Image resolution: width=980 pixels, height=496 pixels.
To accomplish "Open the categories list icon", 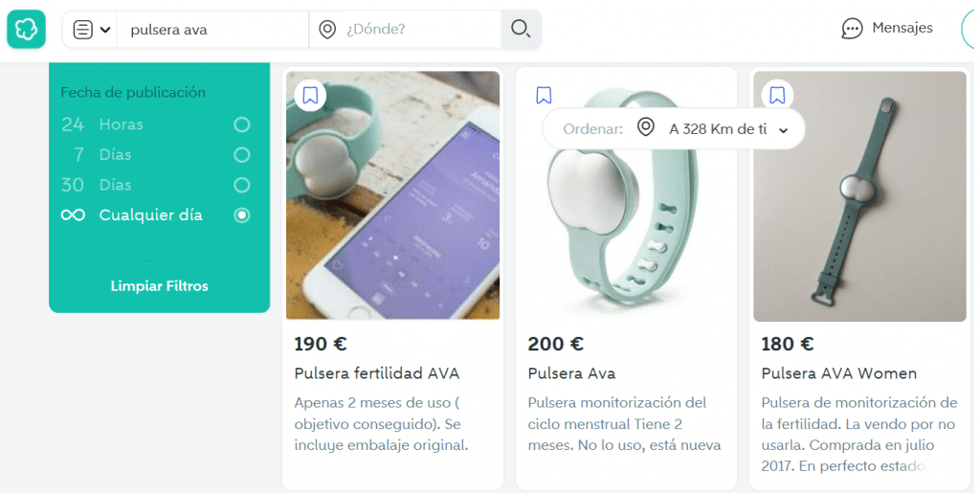I will pyautogui.click(x=82, y=30).
